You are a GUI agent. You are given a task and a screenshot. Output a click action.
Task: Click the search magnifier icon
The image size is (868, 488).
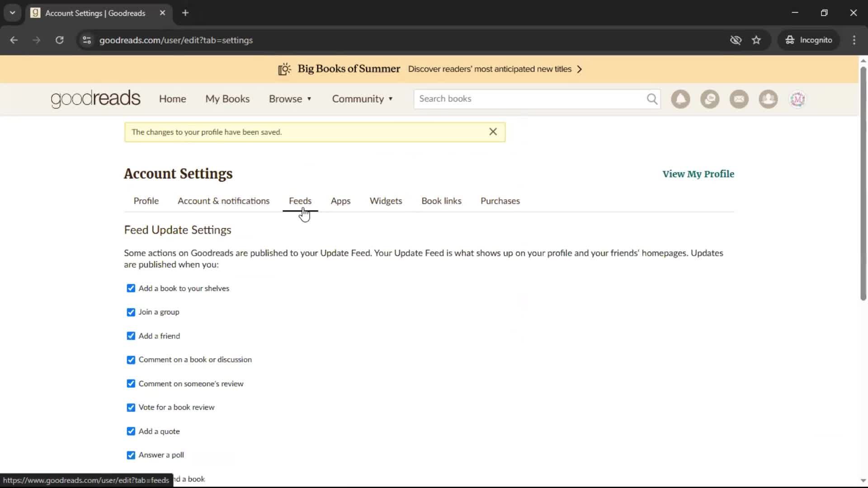click(x=652, y=99)
